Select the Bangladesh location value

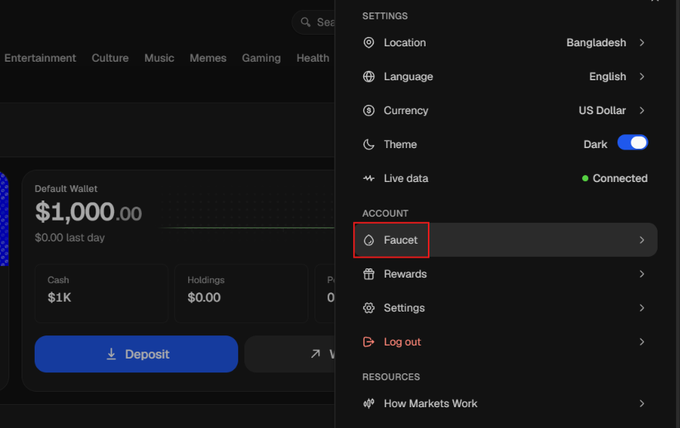(596, 42)
